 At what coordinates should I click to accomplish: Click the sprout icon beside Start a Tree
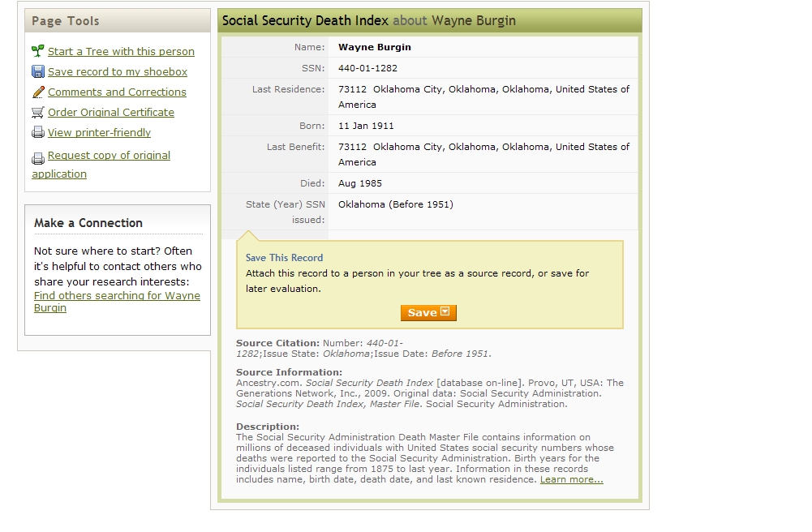pos(38,51)
